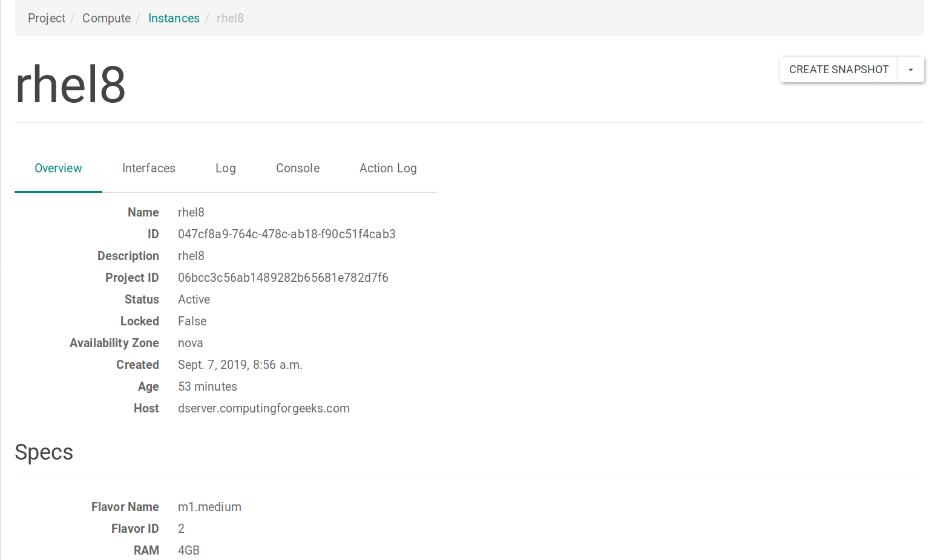Click the instance name heading rhel8

70,83
